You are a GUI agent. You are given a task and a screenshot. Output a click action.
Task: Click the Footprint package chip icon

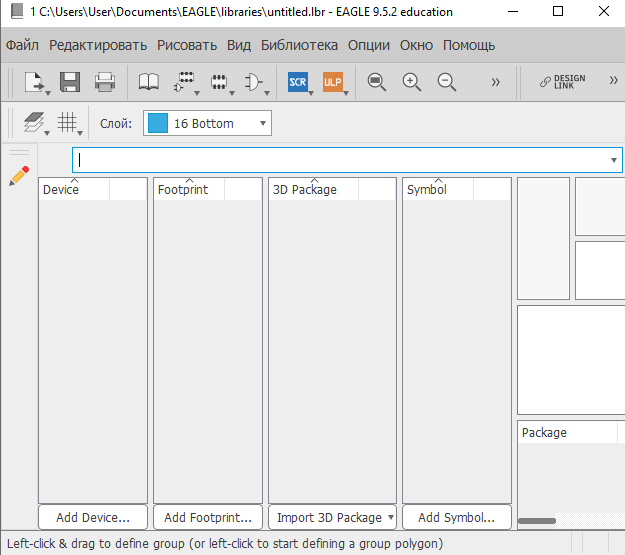pos(219,82)
